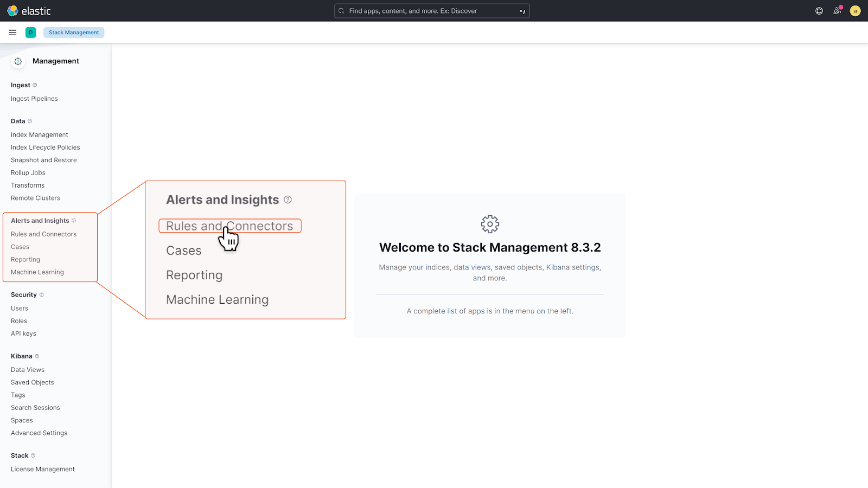Click the yellow user avatar
The height and width of the screenshot is (488, 868).
click(855, 11)
